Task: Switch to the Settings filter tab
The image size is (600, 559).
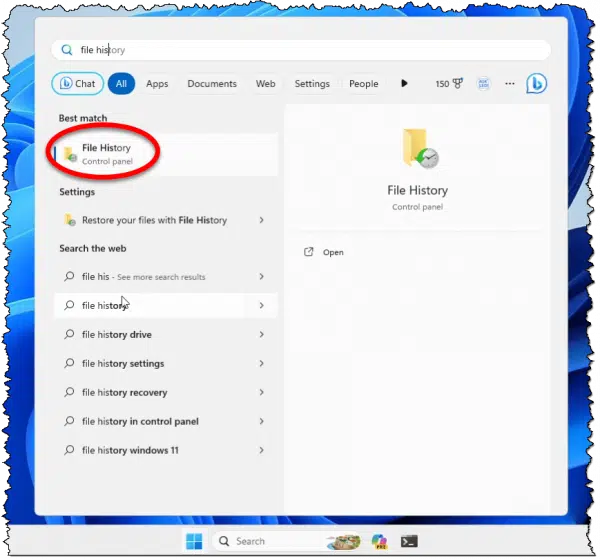Action: pos(312,84)
